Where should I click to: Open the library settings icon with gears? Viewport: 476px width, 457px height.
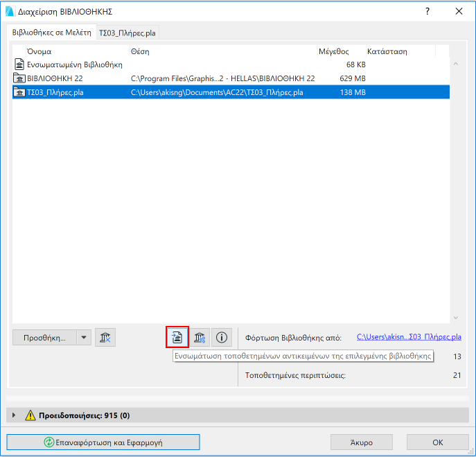click(200, 337)
